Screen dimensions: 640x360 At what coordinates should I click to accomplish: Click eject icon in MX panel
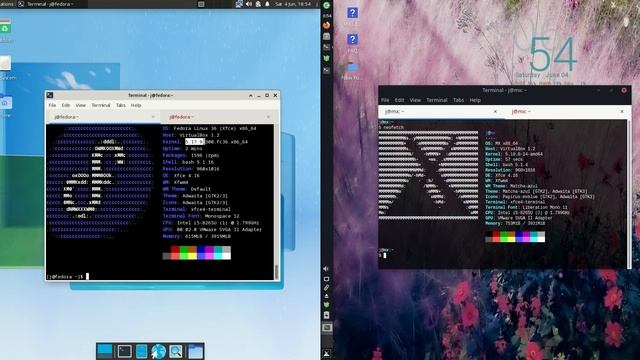[327, 296]
